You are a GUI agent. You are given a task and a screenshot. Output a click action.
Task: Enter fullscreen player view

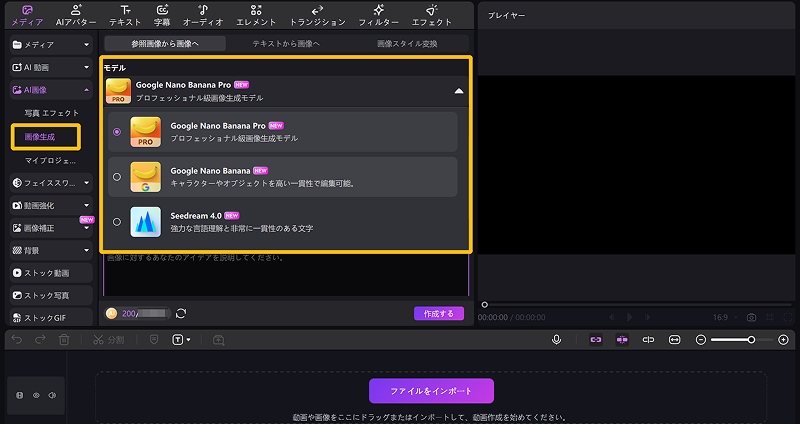pyautogui.click(x=788, y=317)
